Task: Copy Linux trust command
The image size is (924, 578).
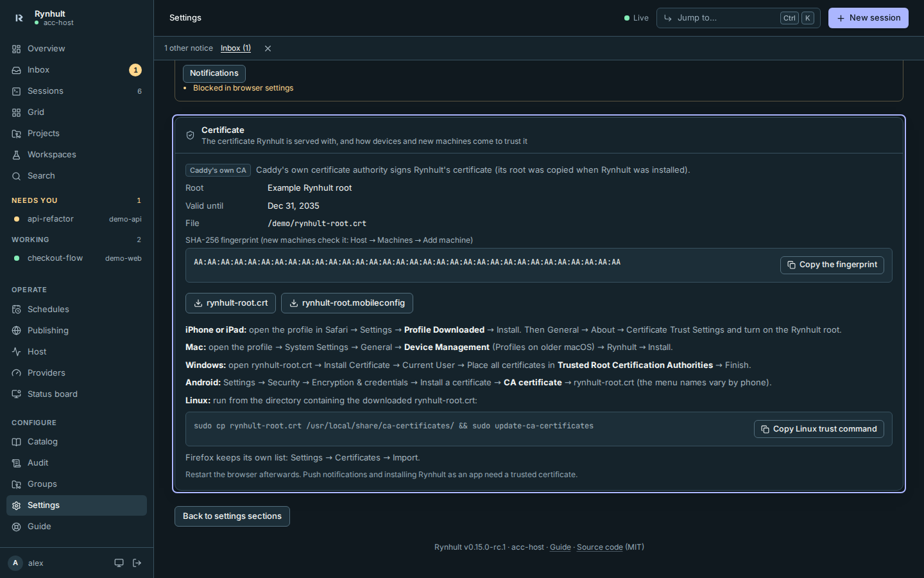Action: [819, 429]
